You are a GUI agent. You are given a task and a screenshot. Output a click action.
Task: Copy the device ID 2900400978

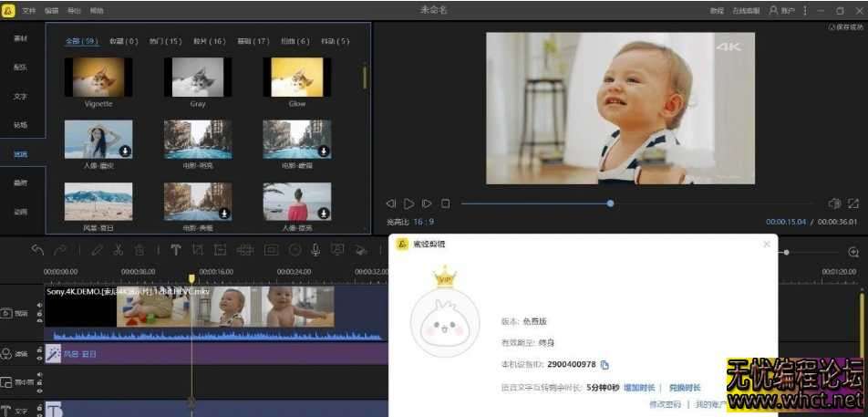coord(604,365)
